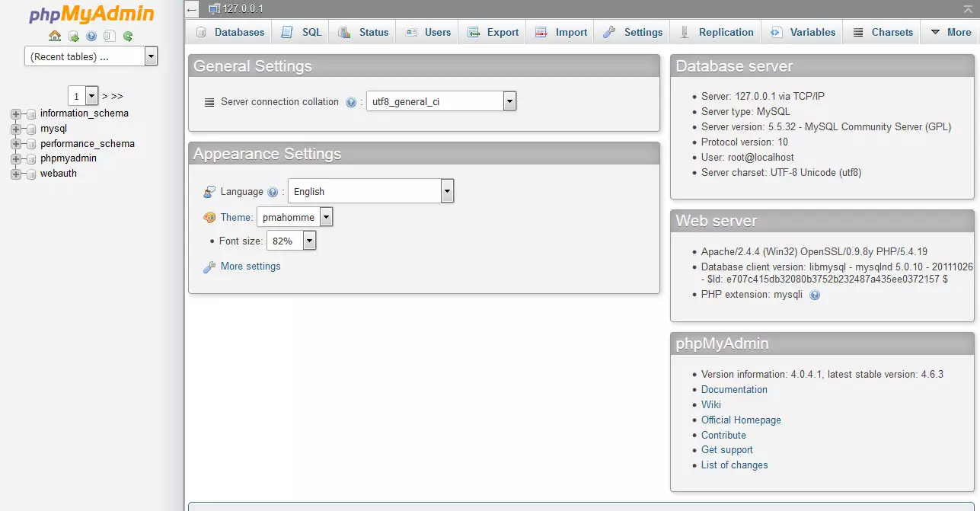Expand the phpmyadmin database node
The height and width of the screenshot is (511, 980).
(15, 159)
